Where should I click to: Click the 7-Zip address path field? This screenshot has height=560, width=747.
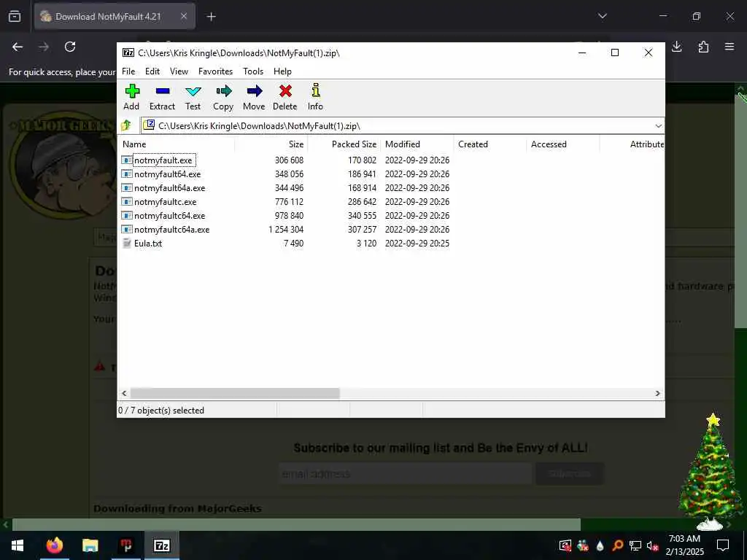pyautogui.click(x=403, y=125)
